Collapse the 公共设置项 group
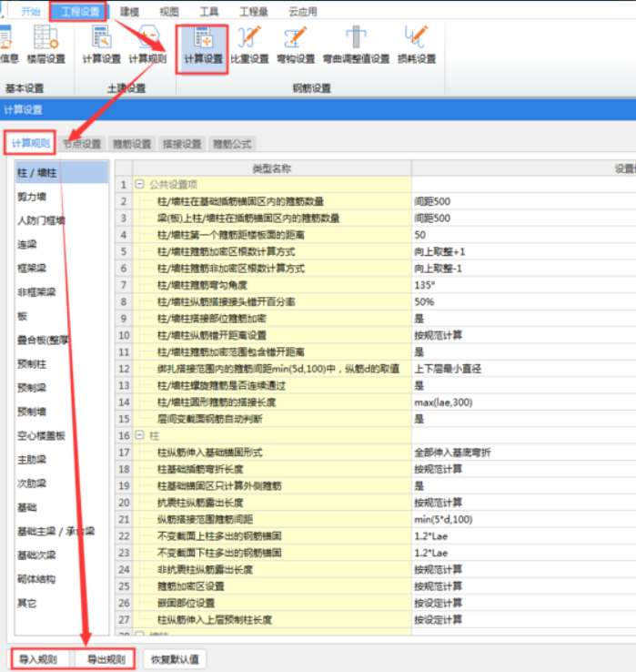 coord(139,184)
